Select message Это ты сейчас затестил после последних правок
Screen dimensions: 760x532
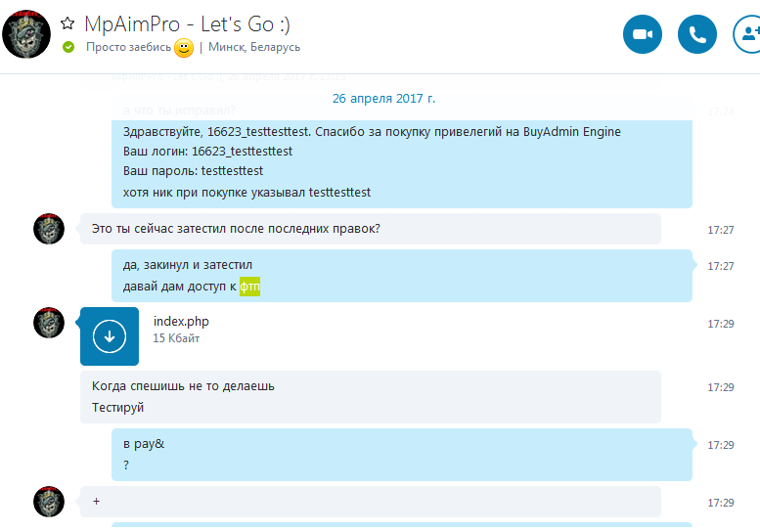point(371,229)
